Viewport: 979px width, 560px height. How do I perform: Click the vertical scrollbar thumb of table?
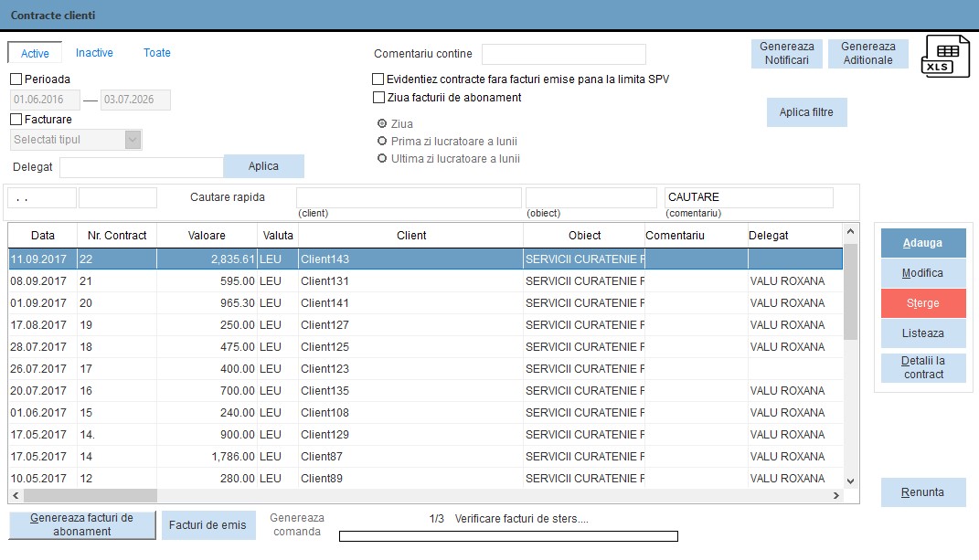click(850, 291)
